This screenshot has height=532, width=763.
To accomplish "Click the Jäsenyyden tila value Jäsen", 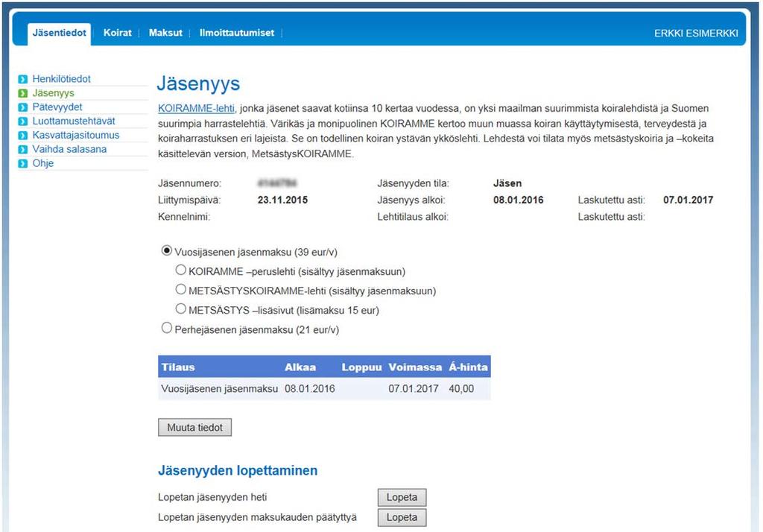I will pyautogui.click(x=507, y=183).
